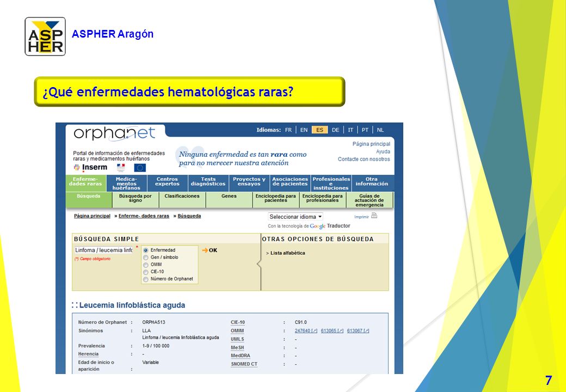
Task: Select the Gen / símbolo radio button
Action: click(x=145, y=258)
